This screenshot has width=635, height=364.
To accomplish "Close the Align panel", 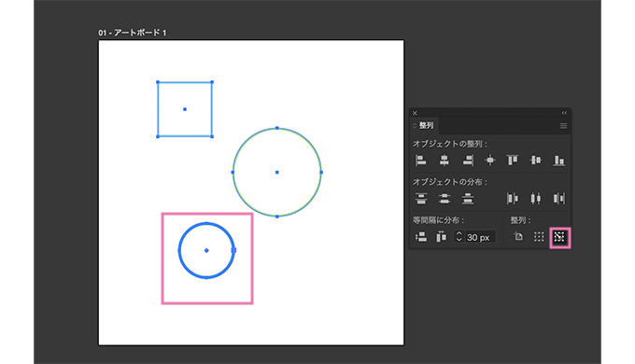I will [x=415, y=113].
